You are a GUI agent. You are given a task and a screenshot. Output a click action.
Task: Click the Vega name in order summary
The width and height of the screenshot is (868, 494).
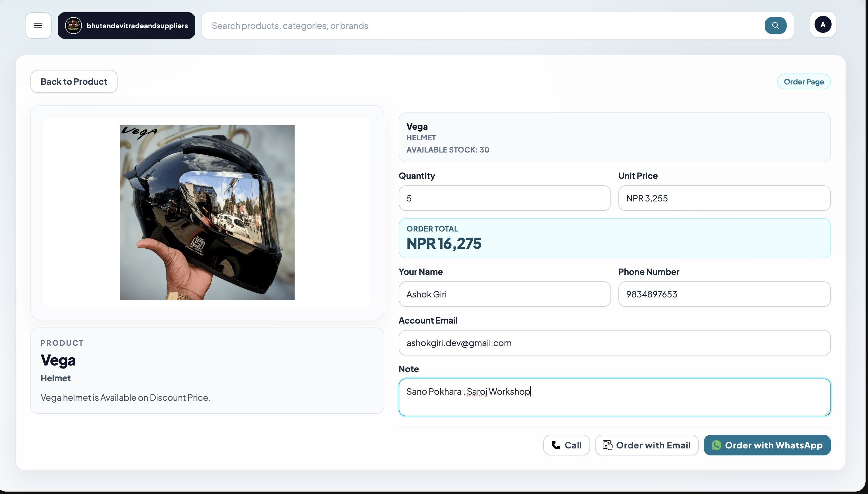[417, 127]
